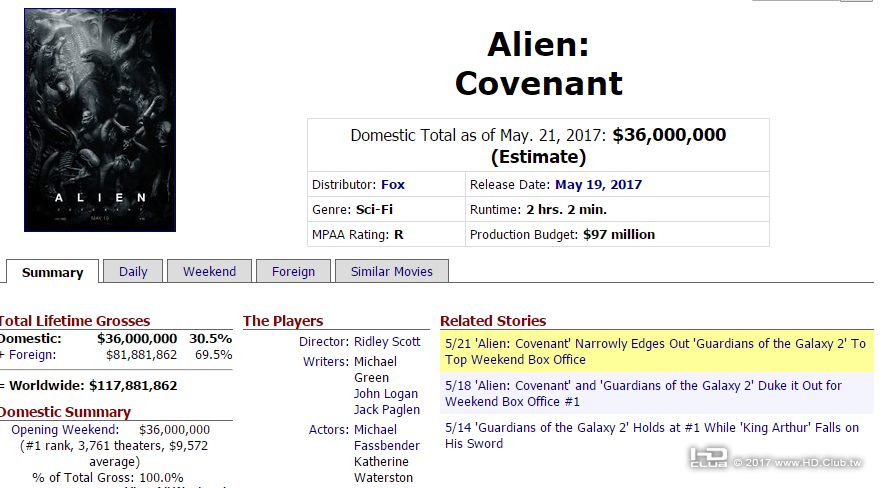
Task: Open the Alien: Covenant poster thumbnail
Action: point(100,119)
